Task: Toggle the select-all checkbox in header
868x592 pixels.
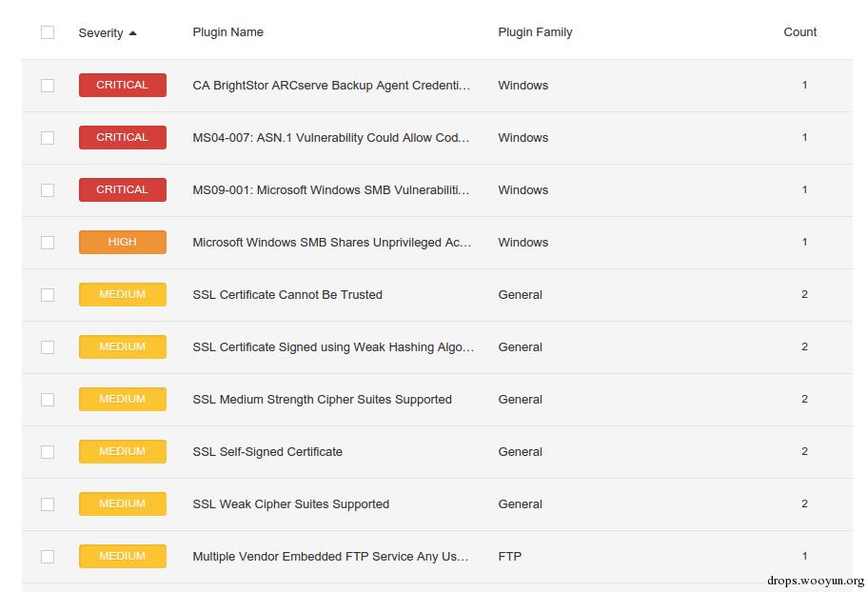Action: [48, 32]
